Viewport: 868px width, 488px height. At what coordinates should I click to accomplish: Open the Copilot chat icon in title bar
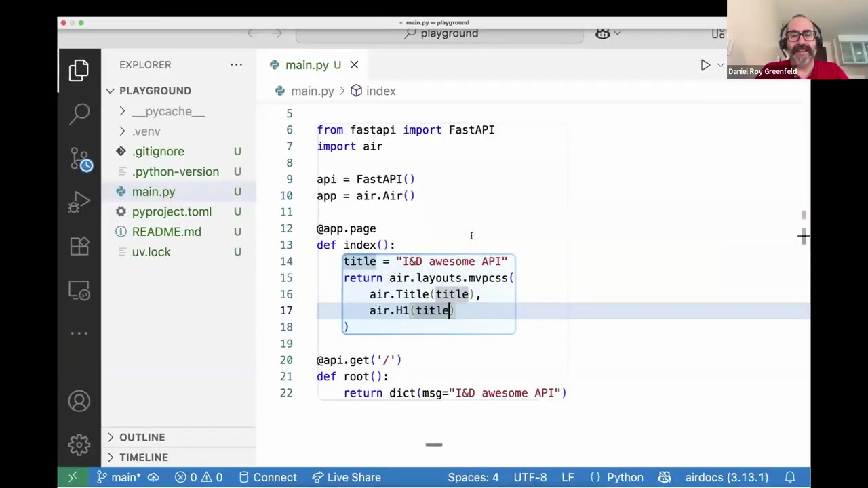click(x=602, y=33)
